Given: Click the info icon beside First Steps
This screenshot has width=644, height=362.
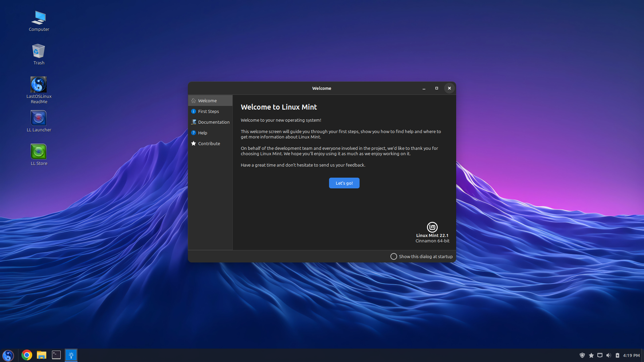Looking at the screenshot, I should coord(194,111).
